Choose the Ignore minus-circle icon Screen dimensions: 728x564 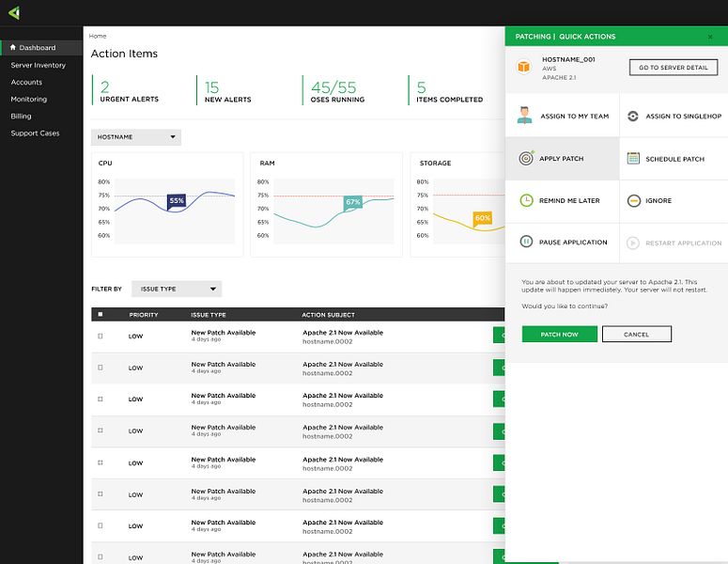pyautogui.click(x=634, y=201)
